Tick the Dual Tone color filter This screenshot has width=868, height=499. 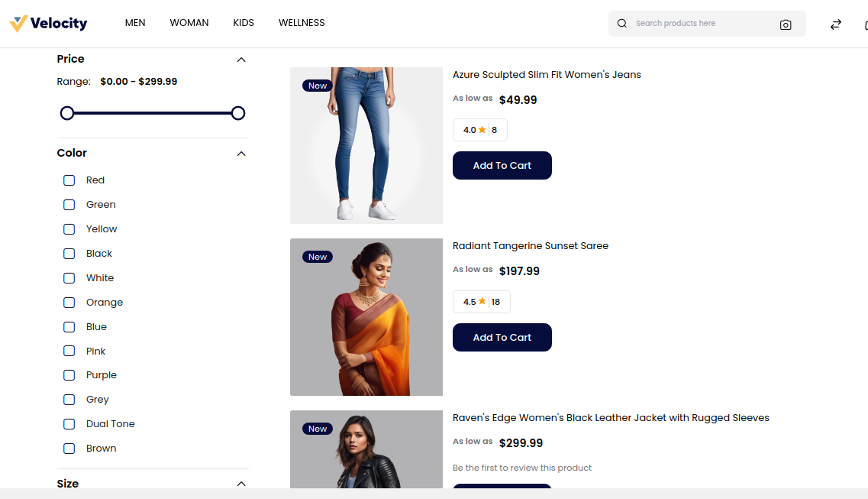coord(69,424)
